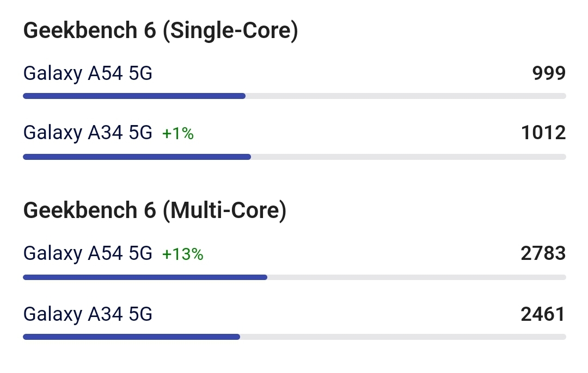The width and height of the screenshot is (588, 373).
Task: Click gray unfilled bar portion below 2783
Action: [416, 277]
